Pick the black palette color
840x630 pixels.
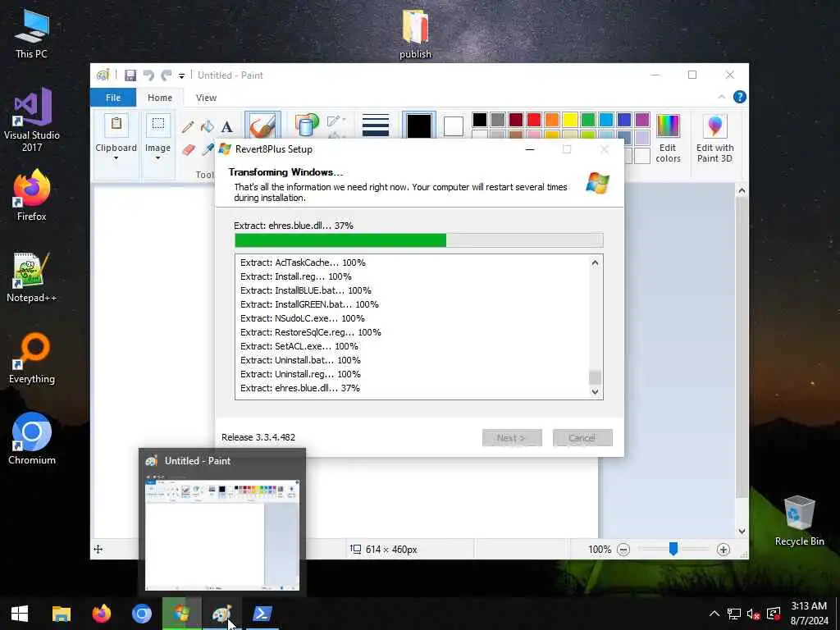click(x=480, y=120)
